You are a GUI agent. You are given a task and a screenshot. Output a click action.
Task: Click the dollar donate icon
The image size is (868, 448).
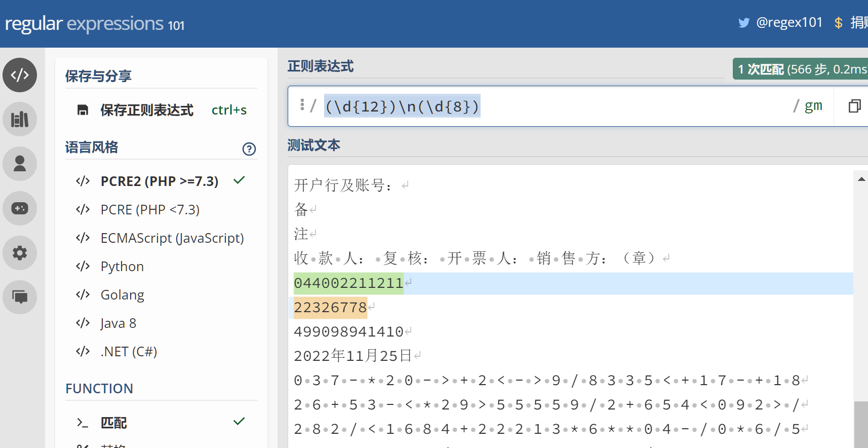click(x=839, y=23)
